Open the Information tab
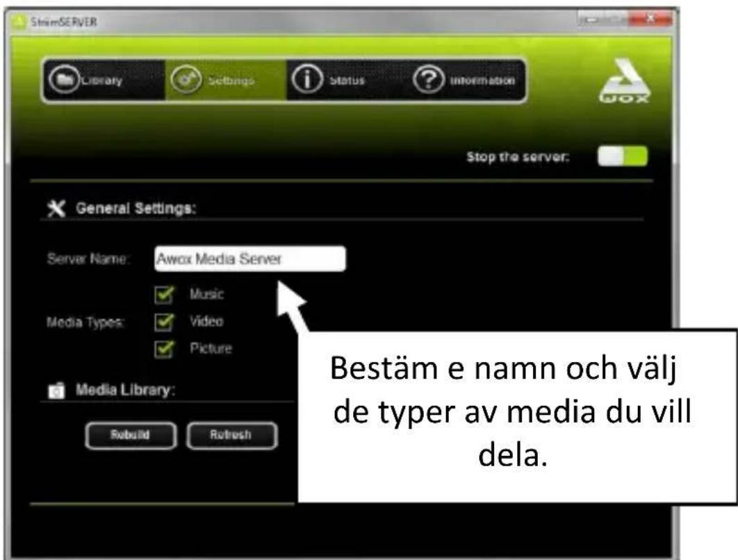This screenshot has width=738, height=560. point(466,80)
